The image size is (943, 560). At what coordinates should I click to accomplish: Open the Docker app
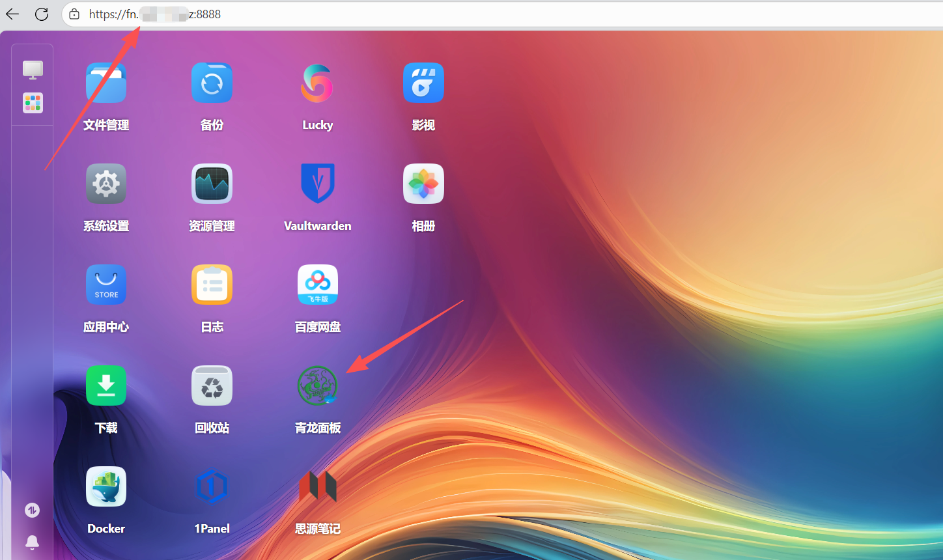tap(106, 486)
